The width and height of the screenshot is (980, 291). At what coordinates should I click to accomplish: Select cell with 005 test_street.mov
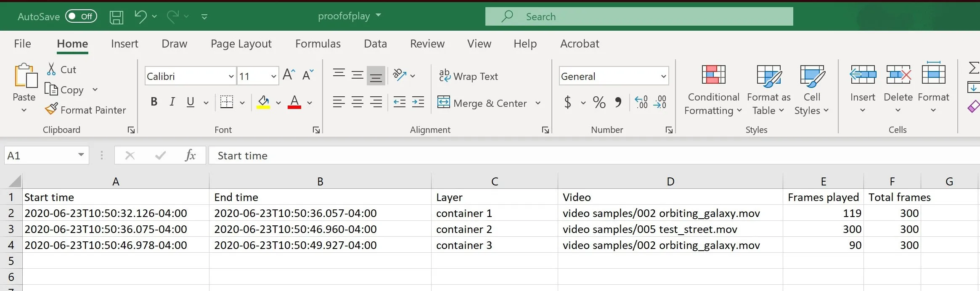coord(670,229)
